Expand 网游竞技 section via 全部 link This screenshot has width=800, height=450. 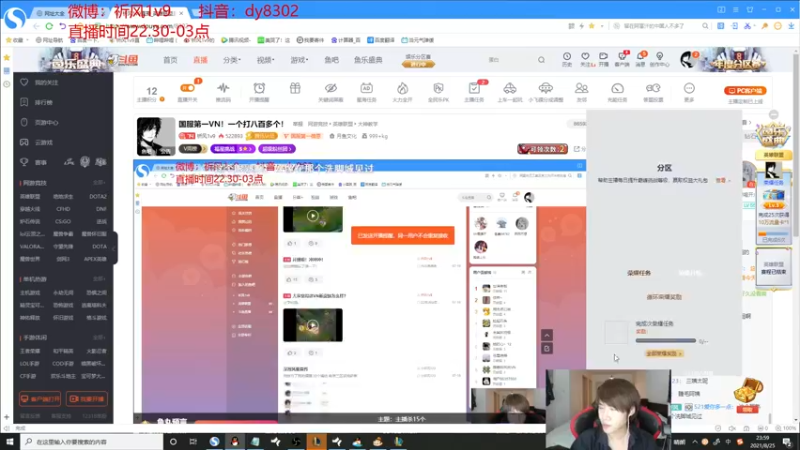(x=99, y=183)
